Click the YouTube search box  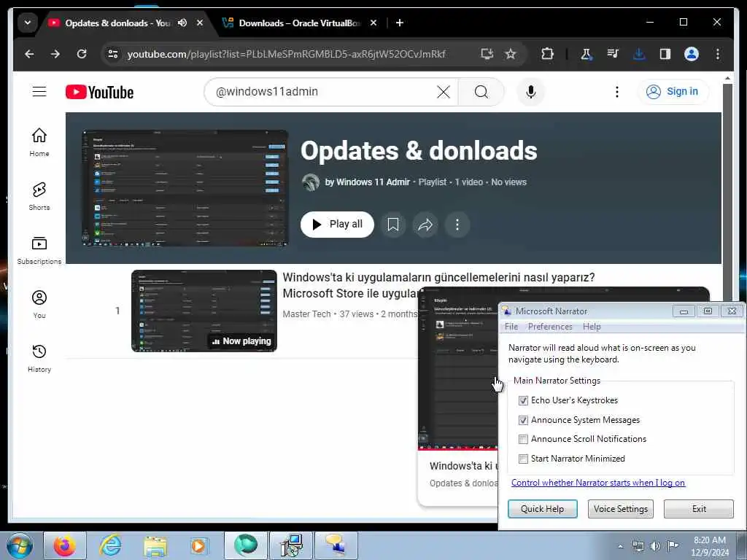click(x=324, y=91)
